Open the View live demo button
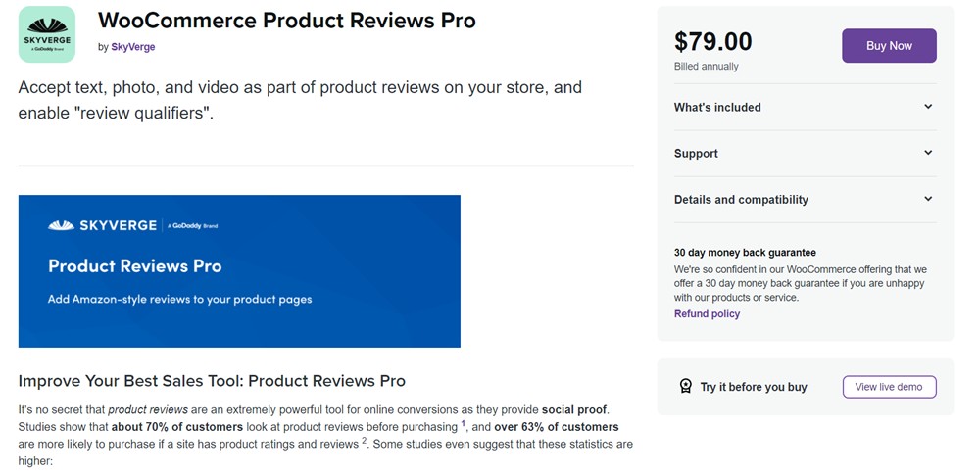 click(889, 387)
